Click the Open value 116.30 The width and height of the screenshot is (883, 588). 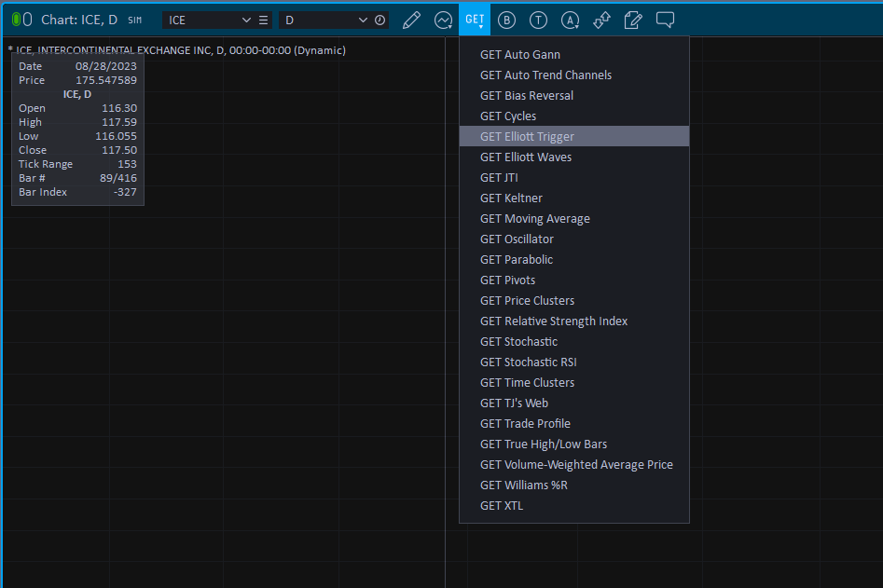tap(118, 108)
